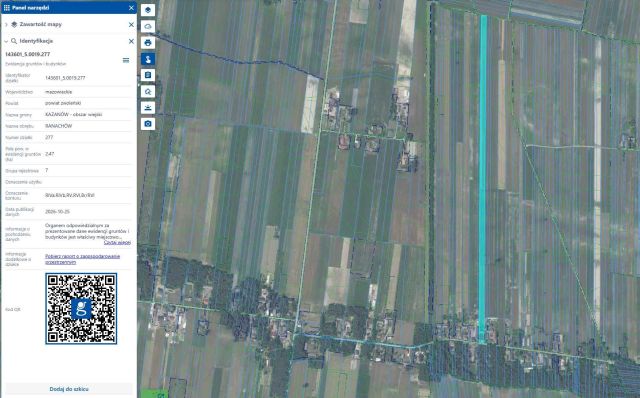Close the Panel narzędzi panel
This screenshot has width=640, height=398.
point(131,8)
